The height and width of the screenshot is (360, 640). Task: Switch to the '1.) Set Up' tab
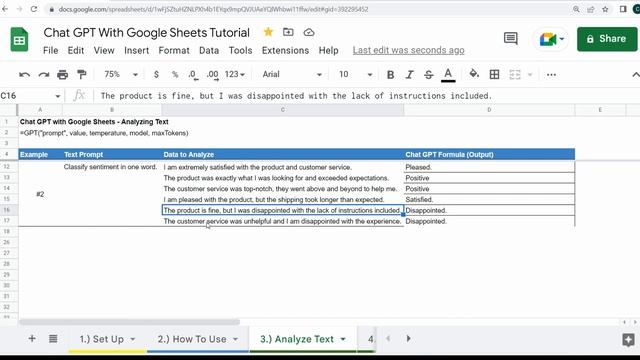[102, 339]
